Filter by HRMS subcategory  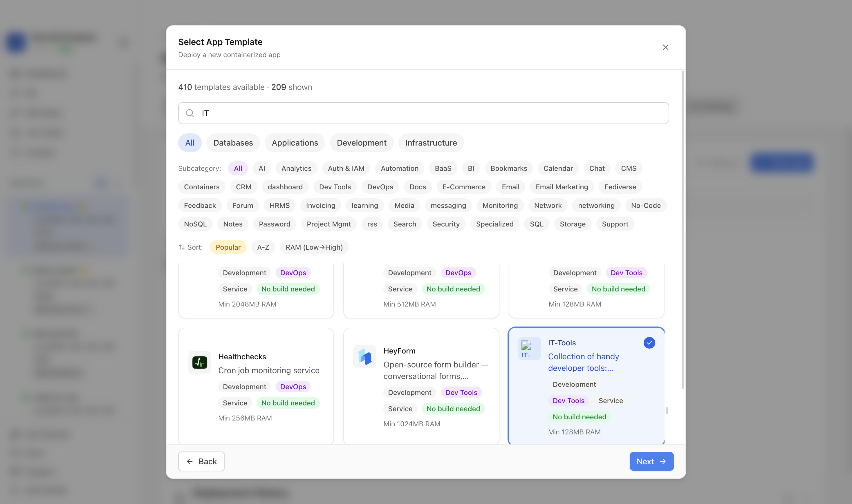coord(279,206)
